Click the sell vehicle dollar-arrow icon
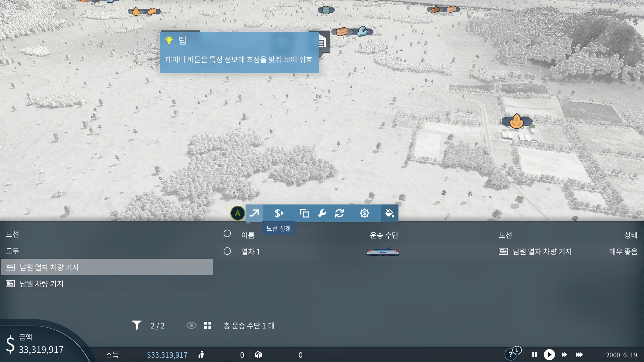 click(x=279, y=213)
